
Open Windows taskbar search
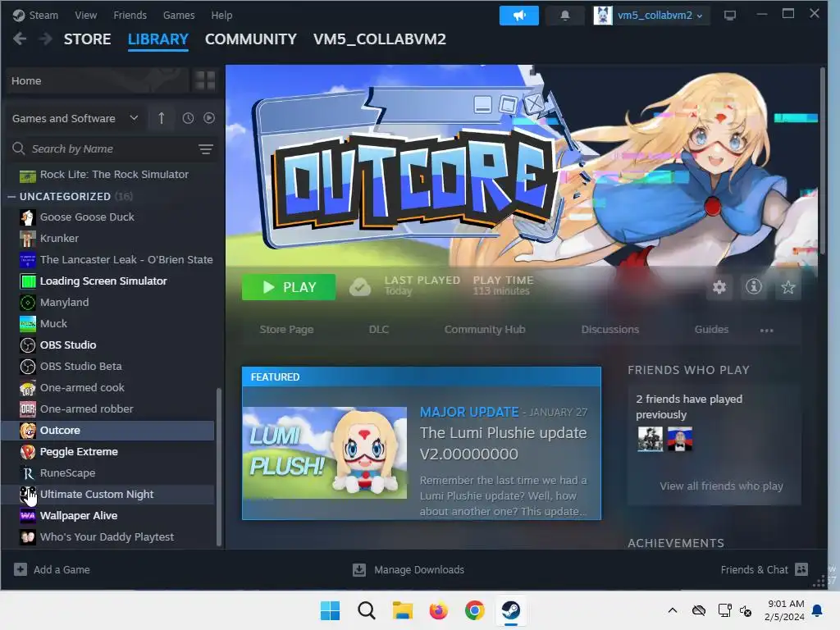367,610
